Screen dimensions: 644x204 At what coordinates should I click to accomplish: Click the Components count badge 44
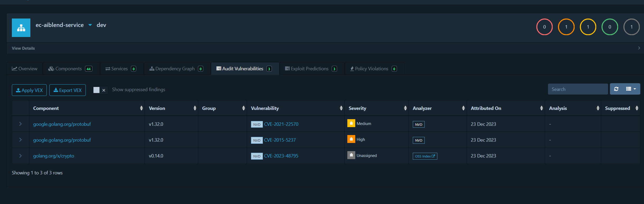coord(89,69)
